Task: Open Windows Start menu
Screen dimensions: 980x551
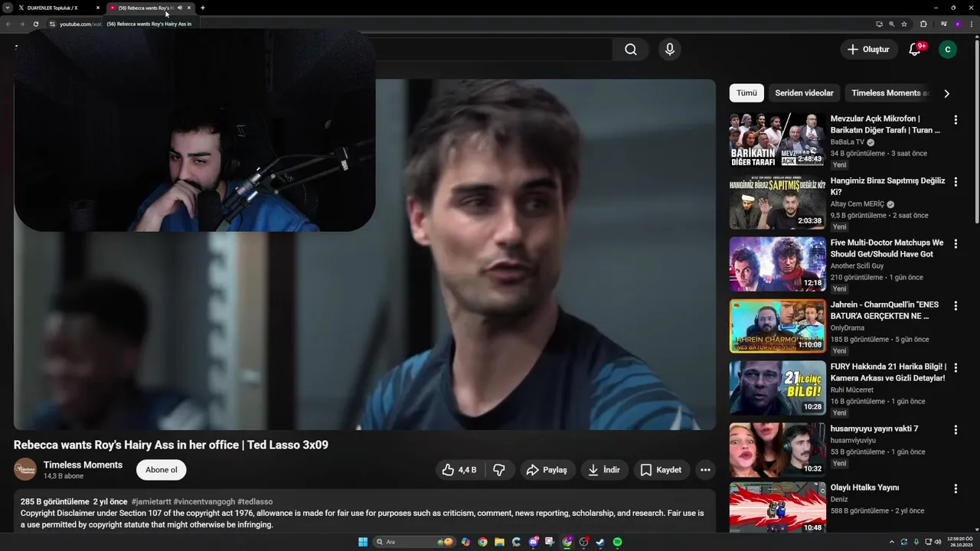Action: click(x=363, y=542)
